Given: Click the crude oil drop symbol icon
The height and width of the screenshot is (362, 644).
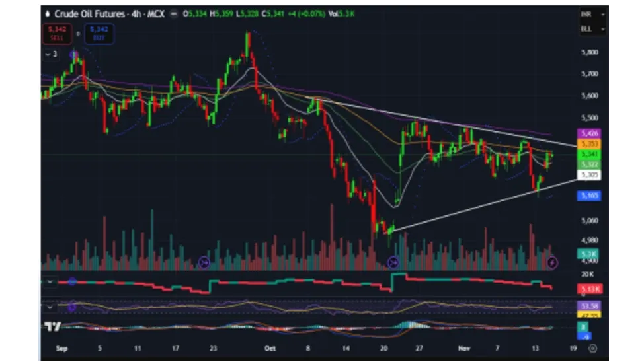Looking at the screenshot, I should (x=48, y=14).
